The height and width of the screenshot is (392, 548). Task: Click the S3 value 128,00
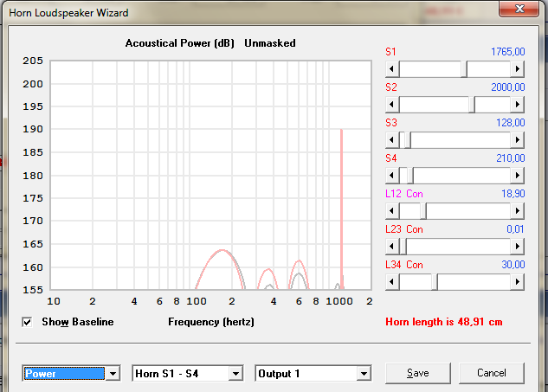[x=511, y=123]
